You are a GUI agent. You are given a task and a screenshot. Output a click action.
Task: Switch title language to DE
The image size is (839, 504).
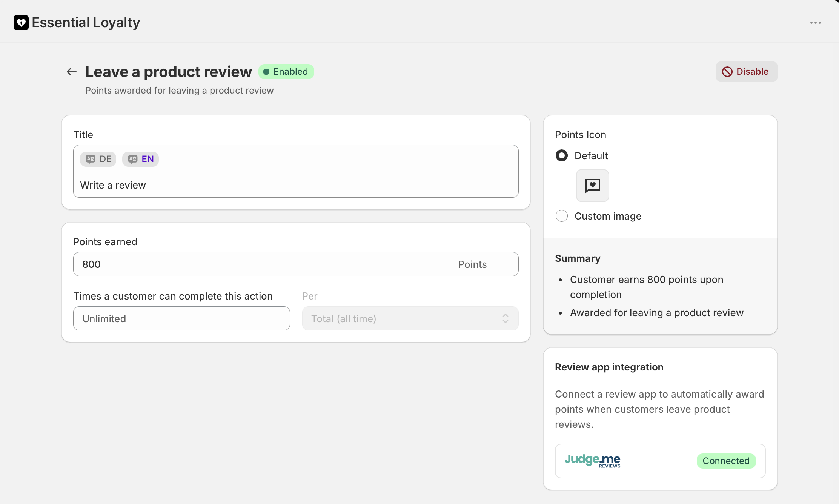98,159
